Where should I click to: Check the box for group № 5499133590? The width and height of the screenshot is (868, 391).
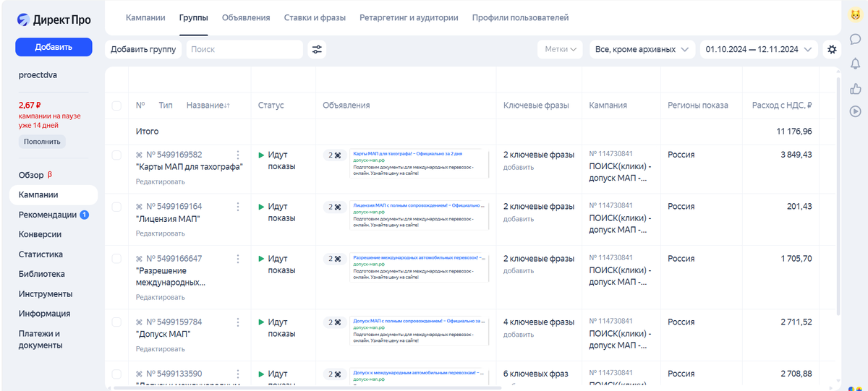(x=116, y=374)
